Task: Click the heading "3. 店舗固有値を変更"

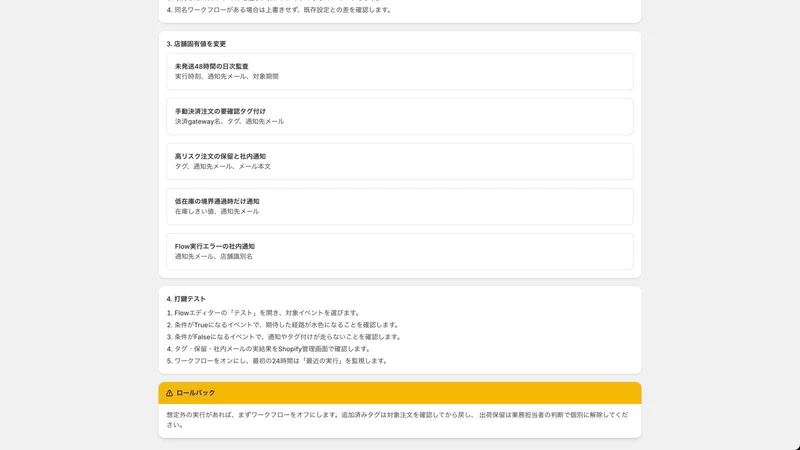Action: [x=196, y=44]
